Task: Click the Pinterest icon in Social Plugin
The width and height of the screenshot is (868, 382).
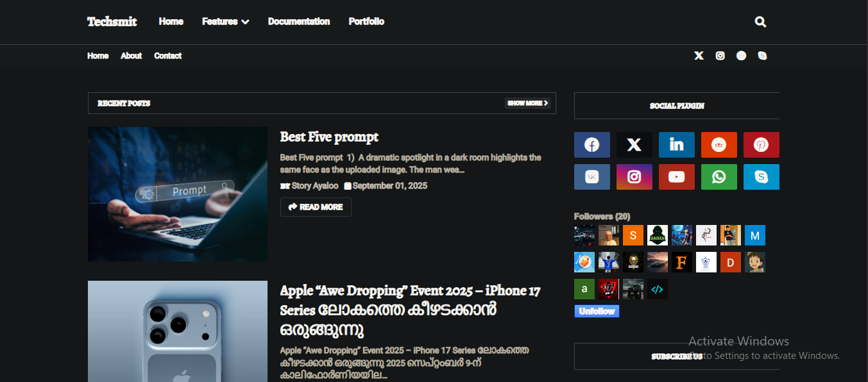Action: (x=762, y=145)
